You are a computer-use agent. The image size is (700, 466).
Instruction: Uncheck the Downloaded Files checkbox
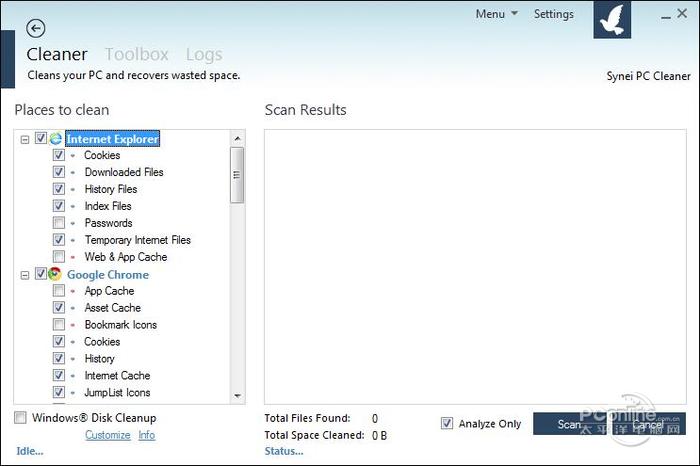click(x=58, y=172)
